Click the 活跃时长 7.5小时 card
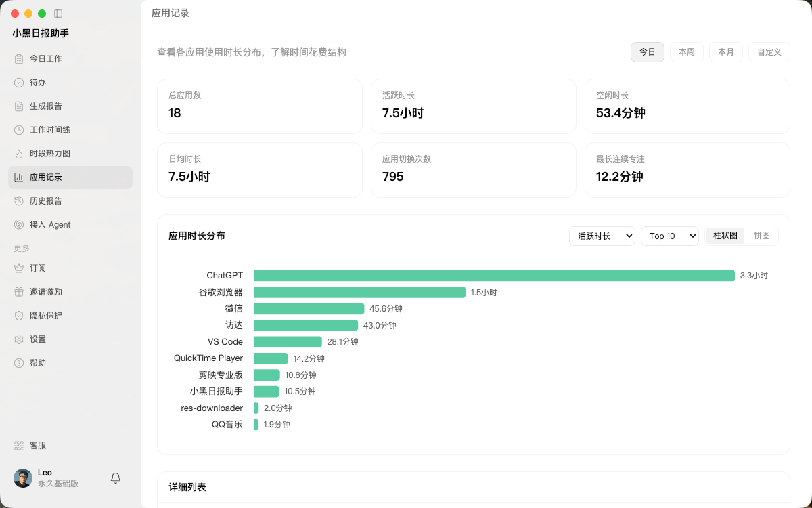Screen dimensions: 812x508 (x=474, y=106)
